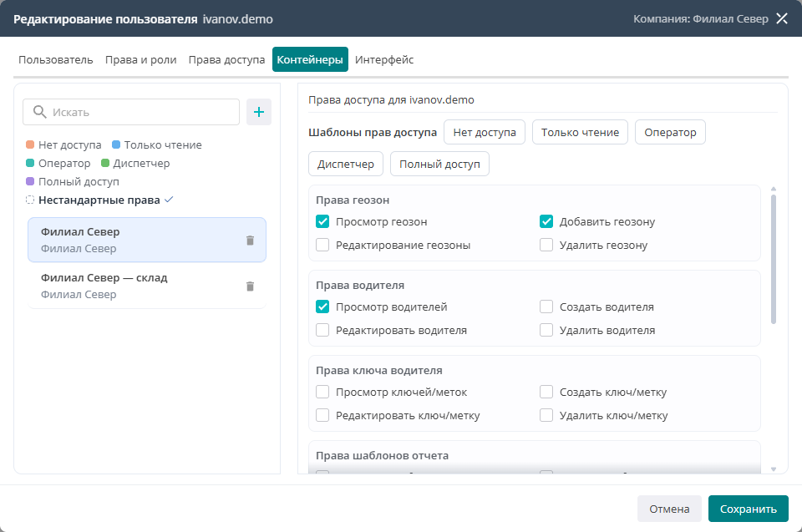Click the orange Нет доступа legend swatch
This screenshot has height=532, width=802.
click(30, 144)
